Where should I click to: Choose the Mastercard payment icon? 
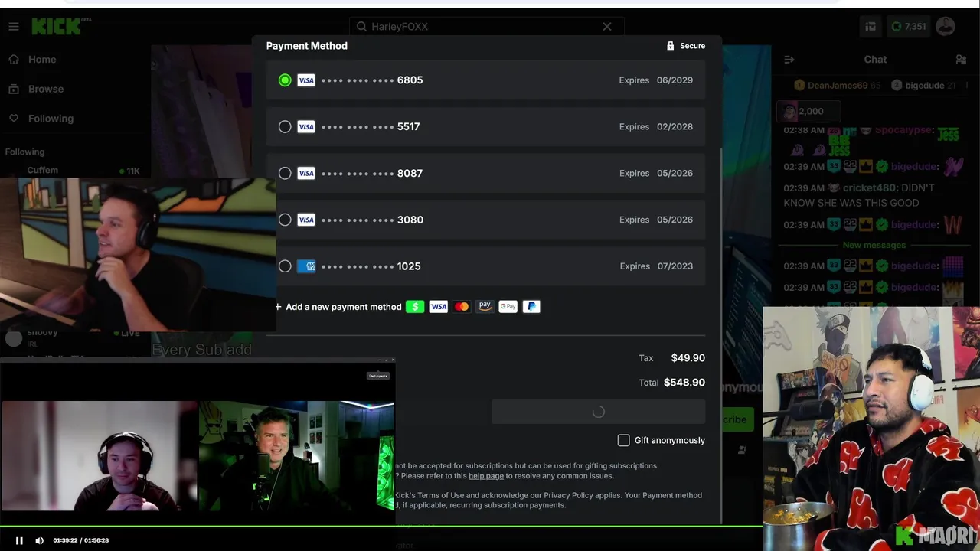coord(461,307)
